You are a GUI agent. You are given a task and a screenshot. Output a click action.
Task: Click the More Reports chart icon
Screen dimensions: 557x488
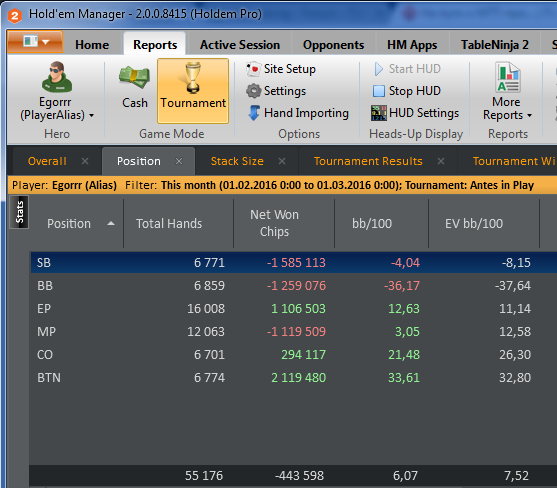click(508, 77)
